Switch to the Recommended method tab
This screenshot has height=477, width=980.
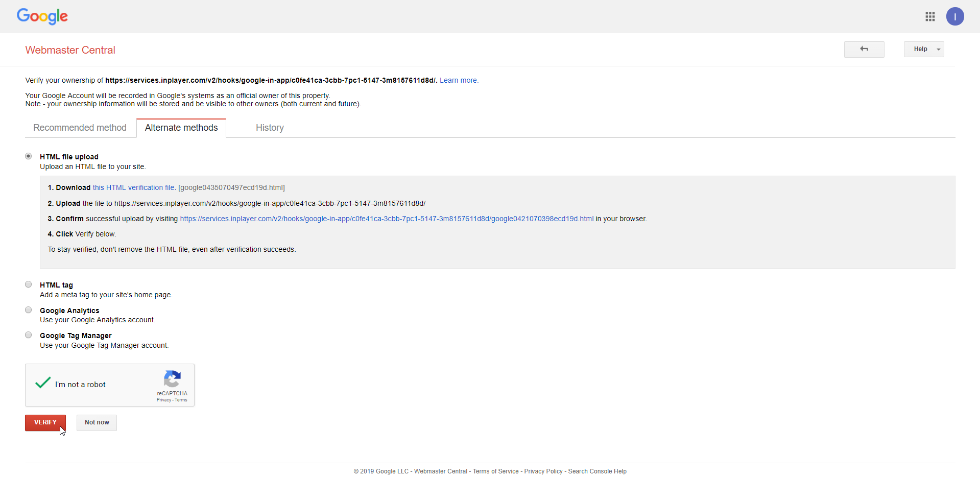tap(80, 128)
